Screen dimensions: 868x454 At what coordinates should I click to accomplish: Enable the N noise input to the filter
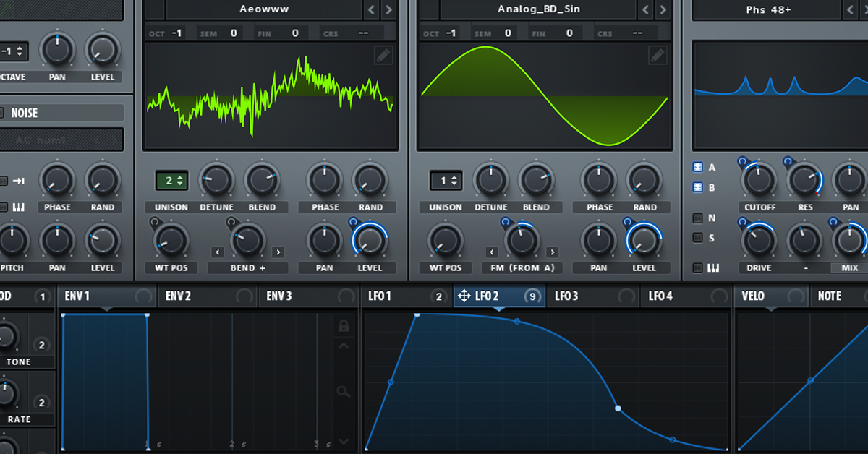[697, 218]
